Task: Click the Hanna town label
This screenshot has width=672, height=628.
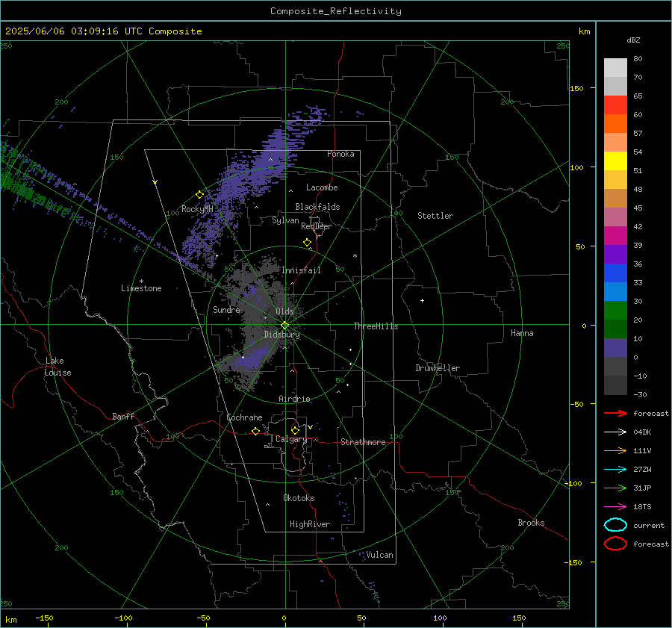Action: coord(522,333)
